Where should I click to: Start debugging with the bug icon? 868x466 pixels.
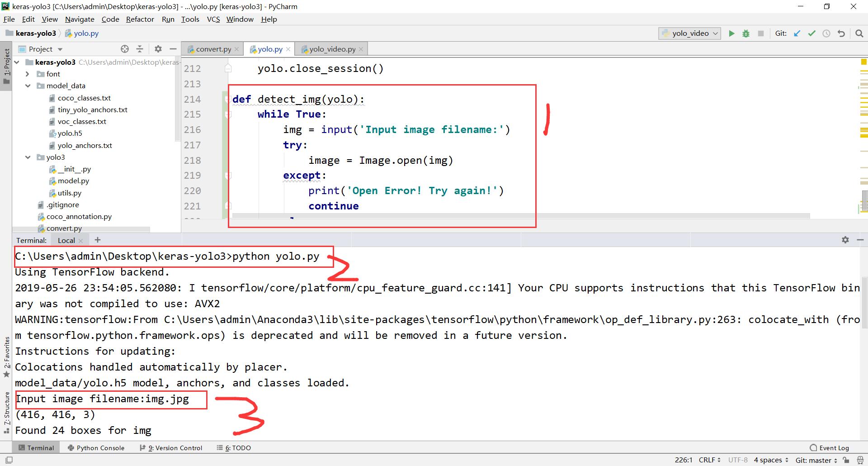pos(746,33)
